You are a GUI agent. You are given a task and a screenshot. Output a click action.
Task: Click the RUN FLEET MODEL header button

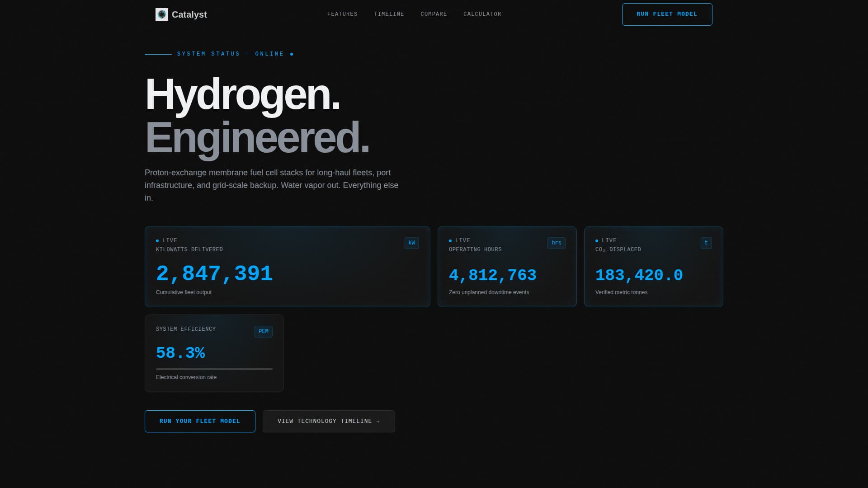(667, 14)
